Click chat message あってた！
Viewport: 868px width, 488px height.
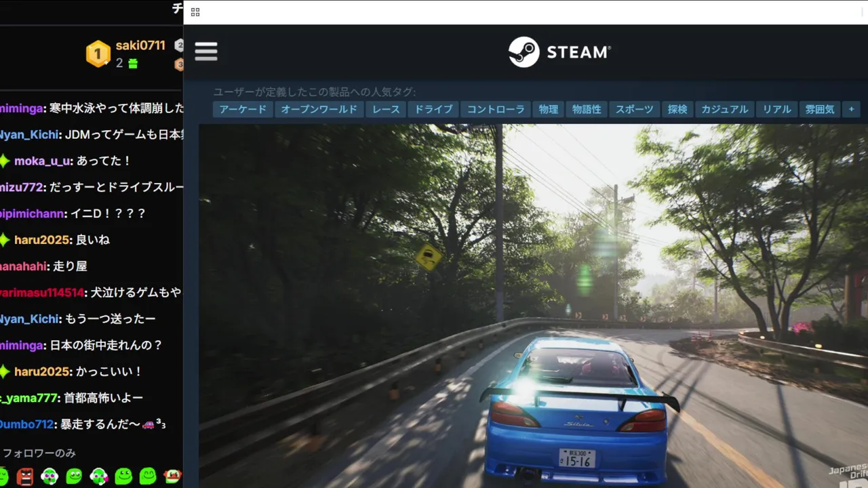[x=104, y=161]
